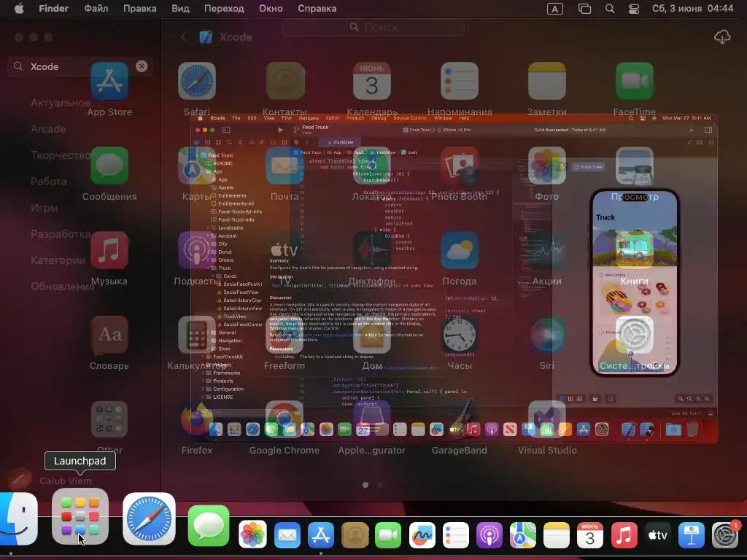Open the Apple menu
The height and width of the screenshot is (560, 747).
pyautogui.click(x=19, y=9)
